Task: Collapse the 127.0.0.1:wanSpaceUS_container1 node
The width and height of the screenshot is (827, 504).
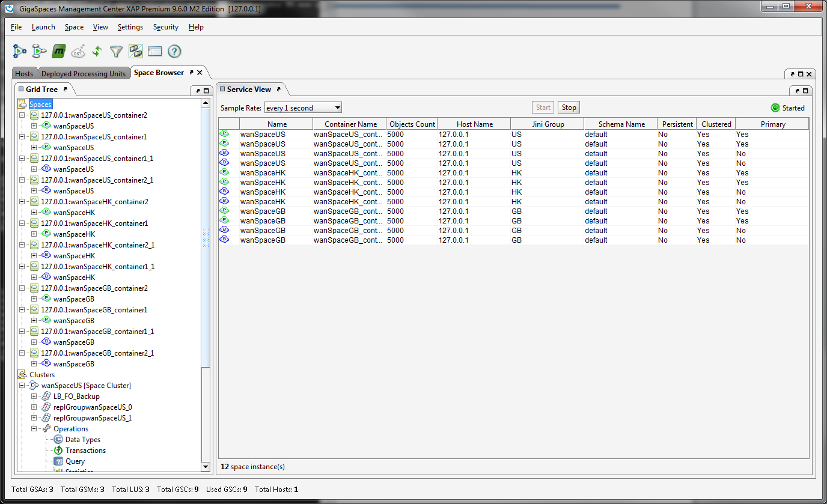Action: click(x=22, y=137)
